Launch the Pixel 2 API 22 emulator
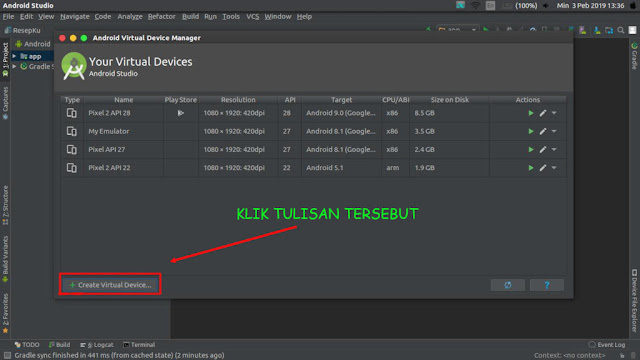The image size is (640, 360). click(531, 168)
